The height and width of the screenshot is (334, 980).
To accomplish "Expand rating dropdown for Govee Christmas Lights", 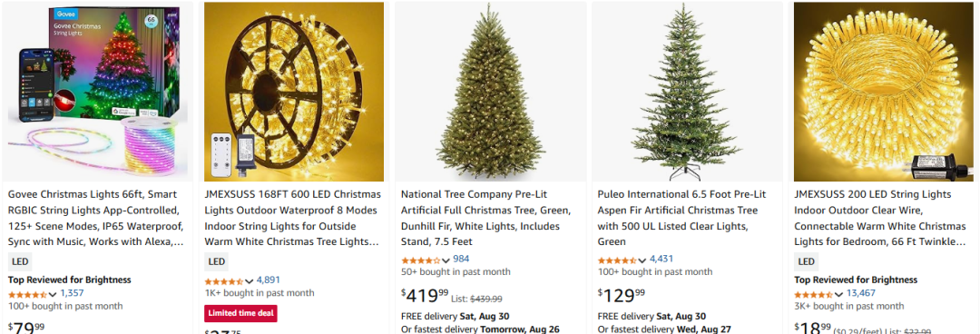I will (53, 294).
